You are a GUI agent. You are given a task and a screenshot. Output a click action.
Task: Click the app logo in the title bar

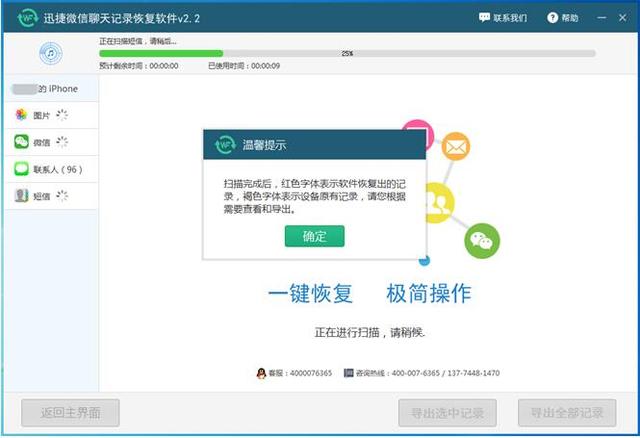pos(28,18)
